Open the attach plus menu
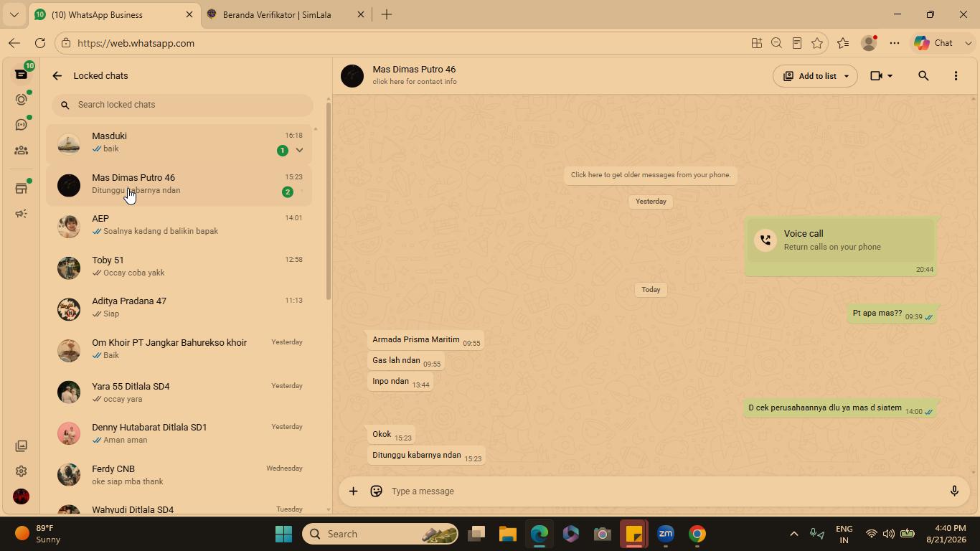 (353, 491)
